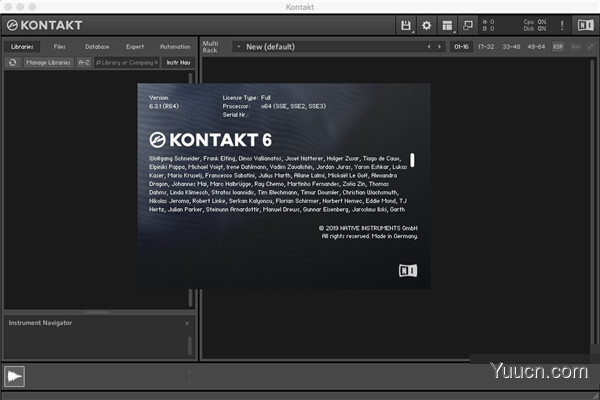The width and height of the screenshot is (600, 400).
Task: Click the Multi Rack label
Action: tap(210, 47)
